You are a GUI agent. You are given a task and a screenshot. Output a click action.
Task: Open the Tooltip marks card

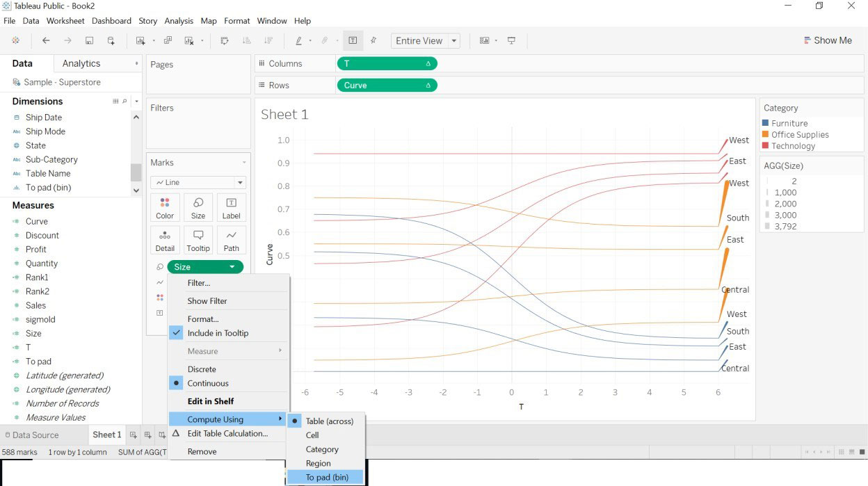click(x=198, y=240)
